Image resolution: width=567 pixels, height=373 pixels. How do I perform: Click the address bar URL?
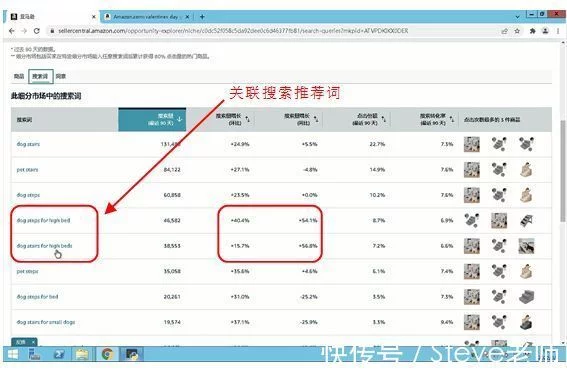pyautogui.click(x=233, y=31)
